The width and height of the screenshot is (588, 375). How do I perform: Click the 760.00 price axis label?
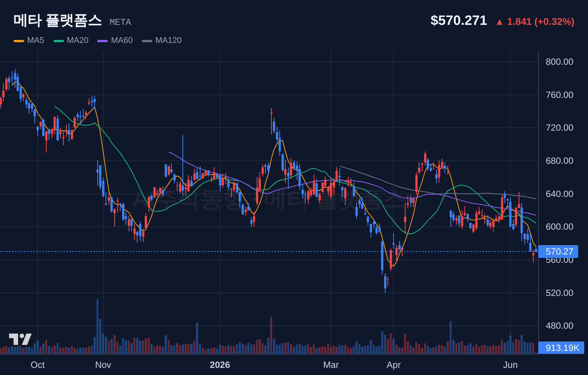pos(559,95)
